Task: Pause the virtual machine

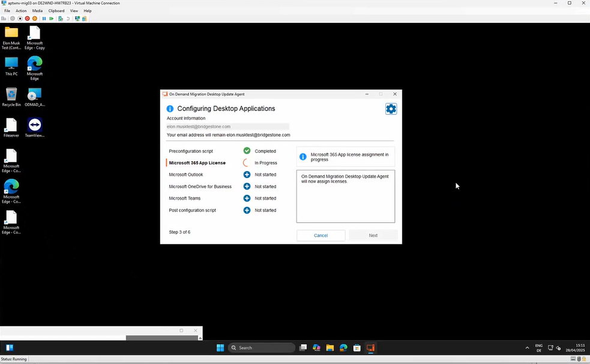Action: click(44, 19)
